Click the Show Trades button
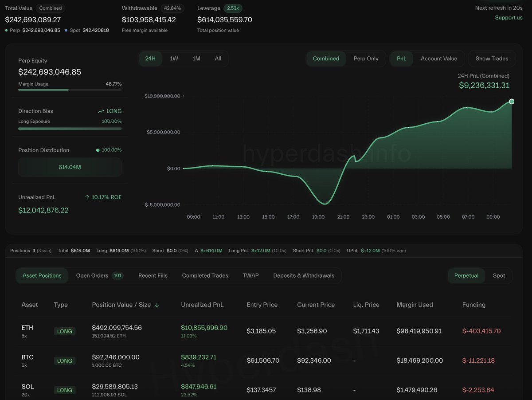The width and height of the screenshot is (532, 400). (x=492, y=59)
